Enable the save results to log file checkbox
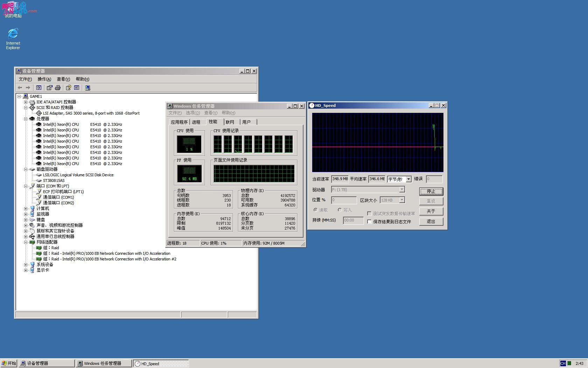Viewport: 588px width, 368px height. click(369, 222)
